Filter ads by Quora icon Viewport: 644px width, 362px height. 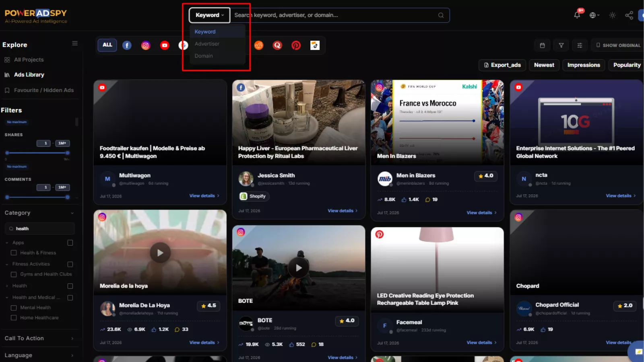277,45
